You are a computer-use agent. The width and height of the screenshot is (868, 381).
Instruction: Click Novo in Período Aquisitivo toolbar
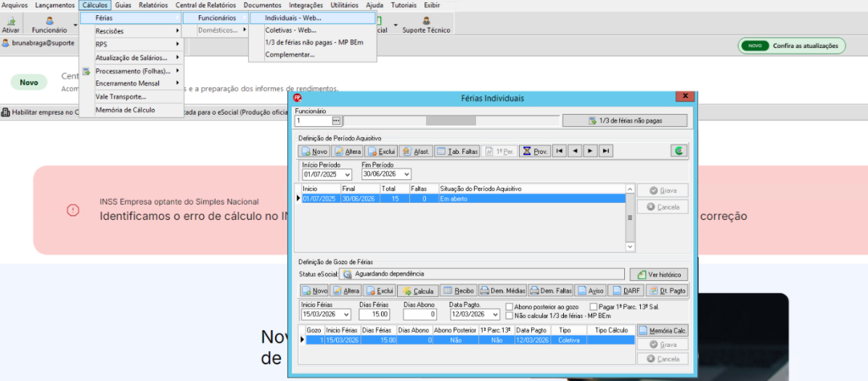pos(314,151)
